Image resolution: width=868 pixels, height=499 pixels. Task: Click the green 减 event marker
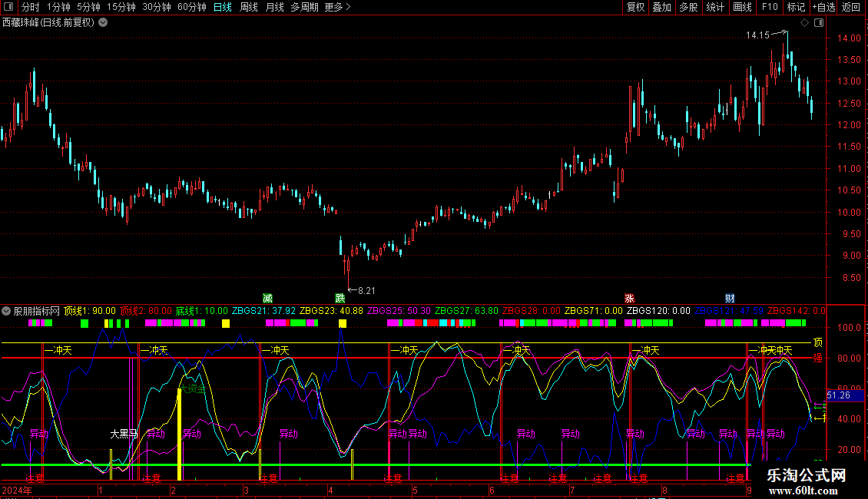pos(267,299)
